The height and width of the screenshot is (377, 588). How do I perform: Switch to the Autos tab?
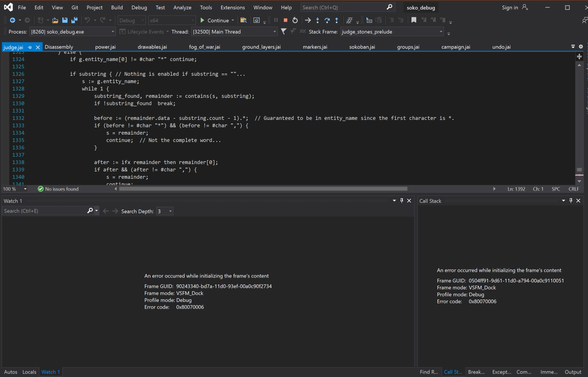tap(10, 372)
